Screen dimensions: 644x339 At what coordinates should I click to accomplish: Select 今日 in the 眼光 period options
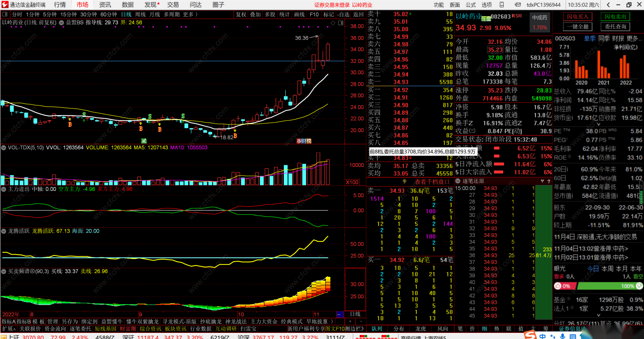click(x=593, y=269)
